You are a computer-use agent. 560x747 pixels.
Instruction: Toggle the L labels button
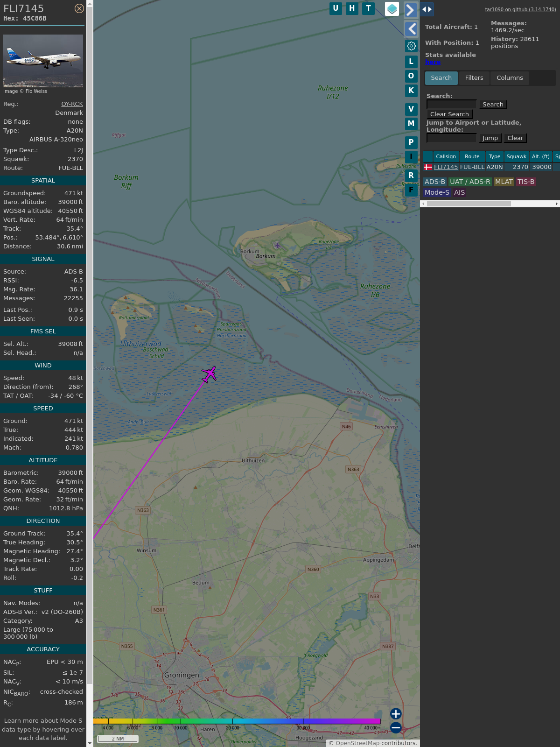[x=411, y=62]
